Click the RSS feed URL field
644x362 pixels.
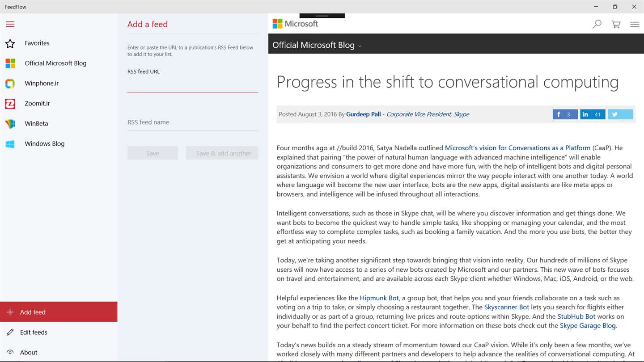pyautogui.click(x=192, y=85)
